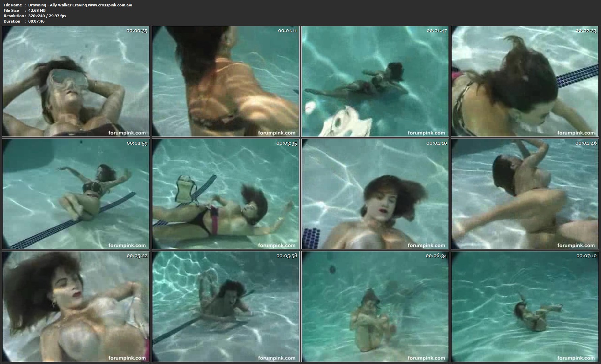The height and width of the screenshot is (364, 601).
Task: Select the file name text ending in crosspink.com.avi
Action: tap(80, 5)
